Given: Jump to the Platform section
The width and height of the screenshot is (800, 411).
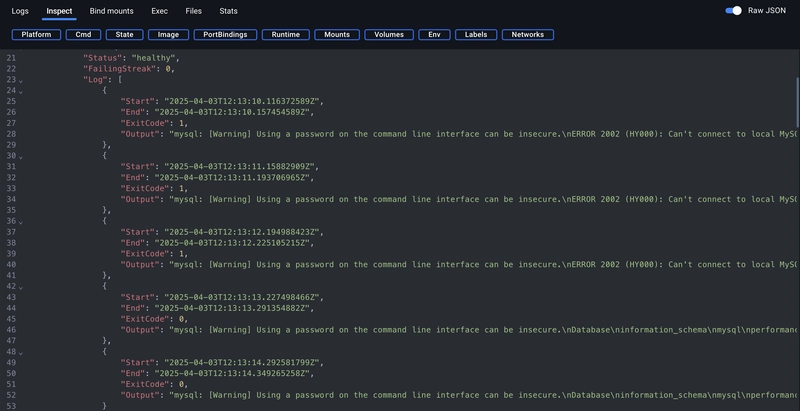Looking at the screenshot, I should [x=36, y=35].
